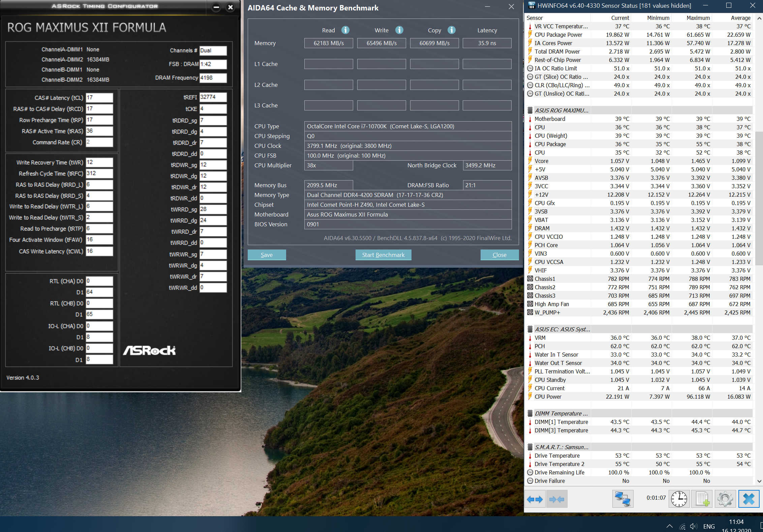Open HWiNFO sensor settings gear icon
763x532 pixels.
tap(725, 499)
